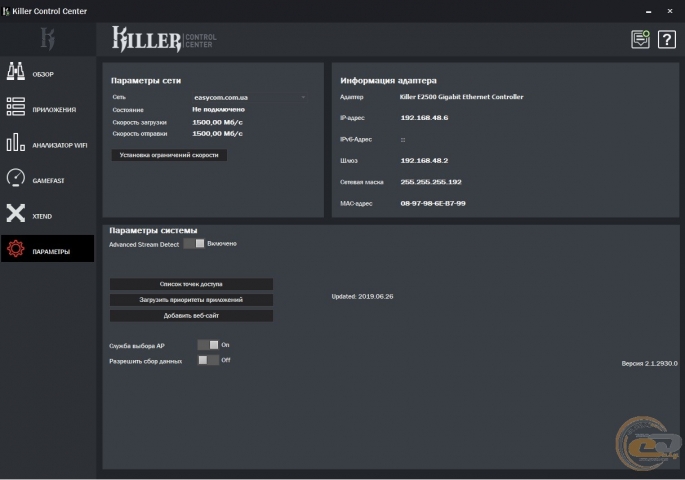This screenshot has width=685, height=480.
Task: Click the Параметры системы heading
Action: (x=153, y=231)
